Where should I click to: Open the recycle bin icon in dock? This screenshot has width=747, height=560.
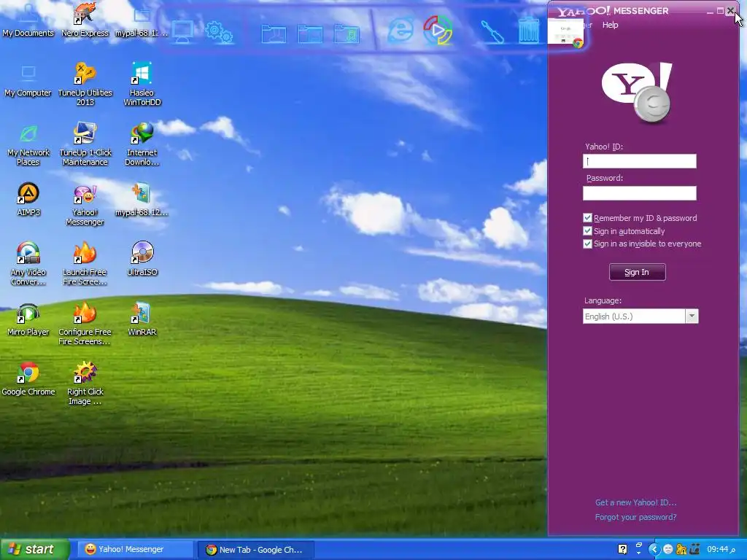click(529, 31)
